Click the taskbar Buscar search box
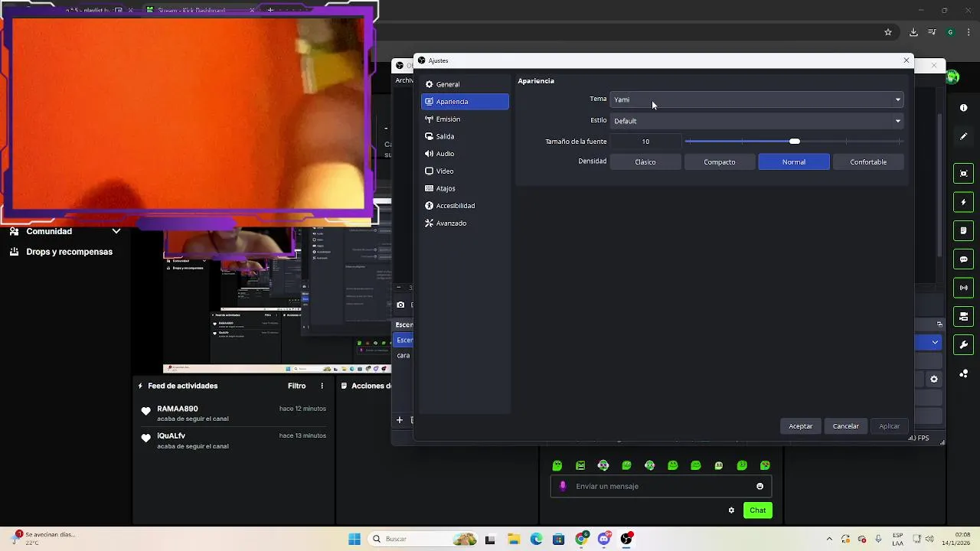Image resolution: width=980 pixels, height=551 pixels. (423, 539)
